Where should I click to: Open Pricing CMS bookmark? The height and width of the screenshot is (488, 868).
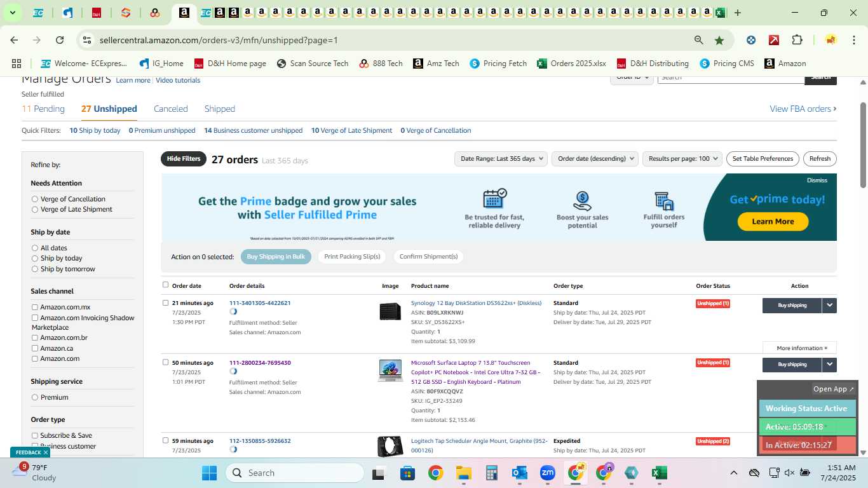(727, 64)
